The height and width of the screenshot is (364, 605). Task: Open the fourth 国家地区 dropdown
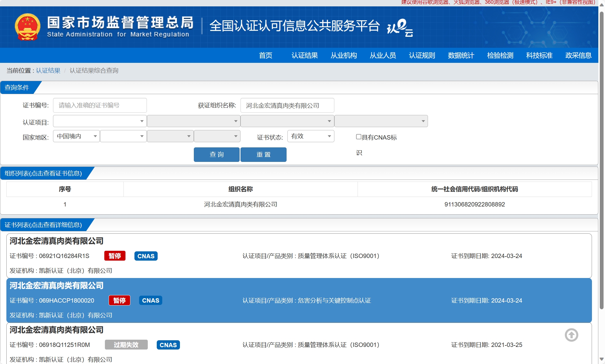click(217, 136)
